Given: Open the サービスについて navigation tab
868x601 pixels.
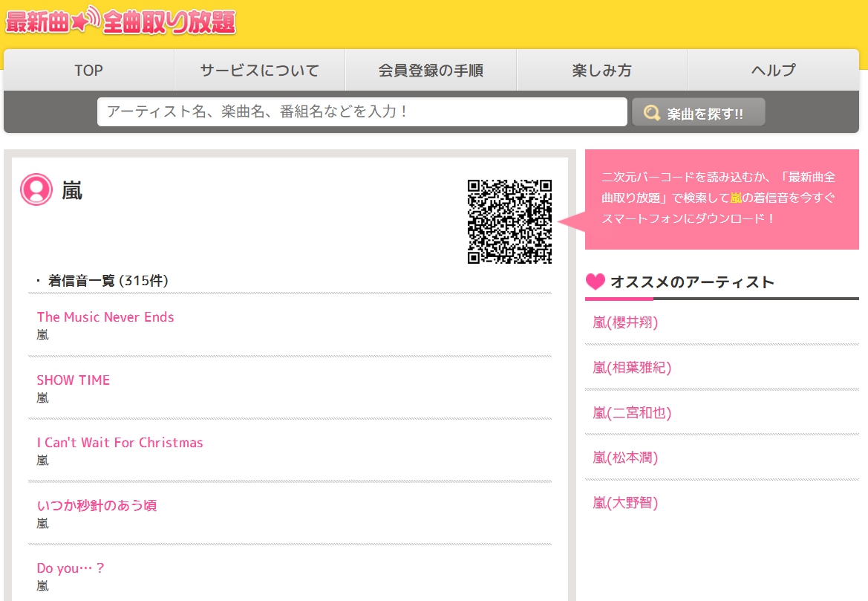Looking at the screenshot, I should [x=260, y=71].
